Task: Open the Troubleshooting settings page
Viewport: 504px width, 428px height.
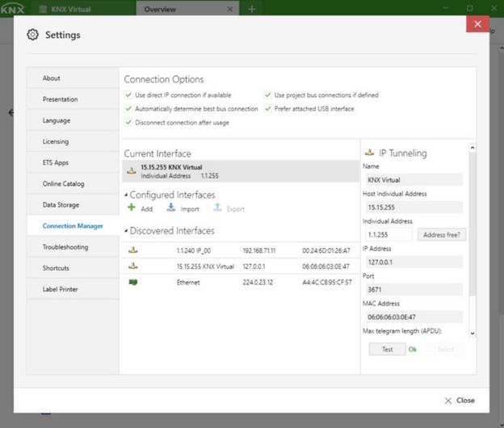Action: [65, 247]
